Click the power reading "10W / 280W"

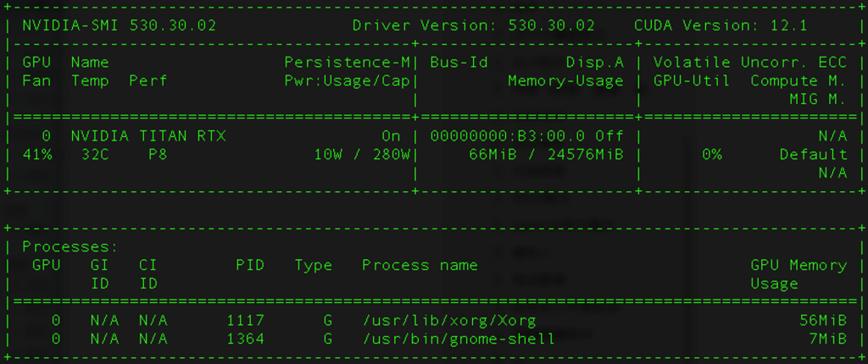(x=362, y=154)
